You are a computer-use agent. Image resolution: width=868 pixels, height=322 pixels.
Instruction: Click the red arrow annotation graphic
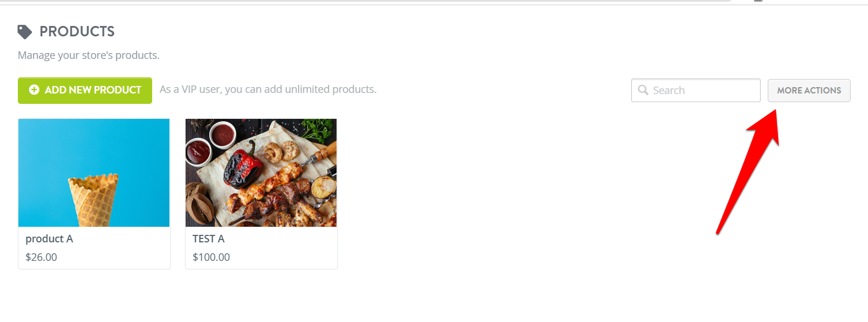pos(748,170)
